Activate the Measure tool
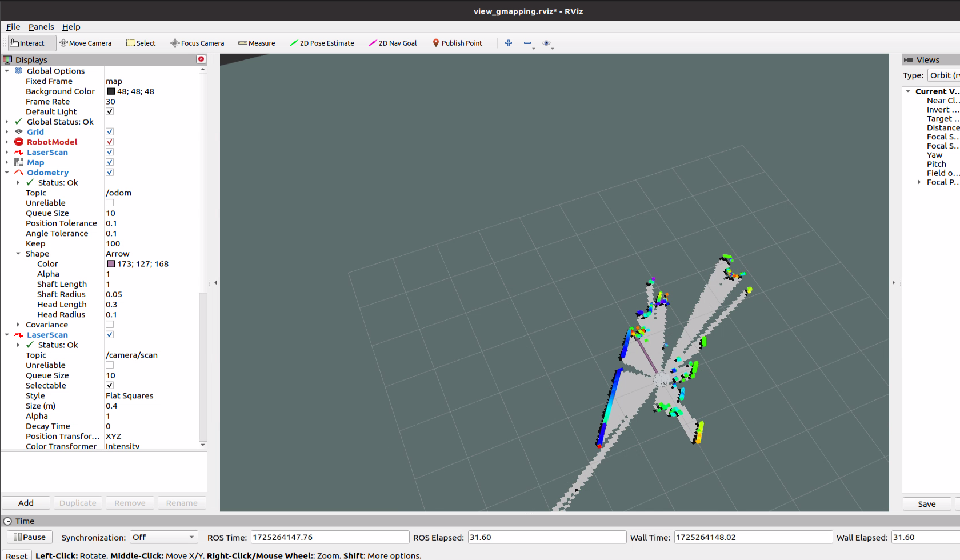 tap(257, 43)
